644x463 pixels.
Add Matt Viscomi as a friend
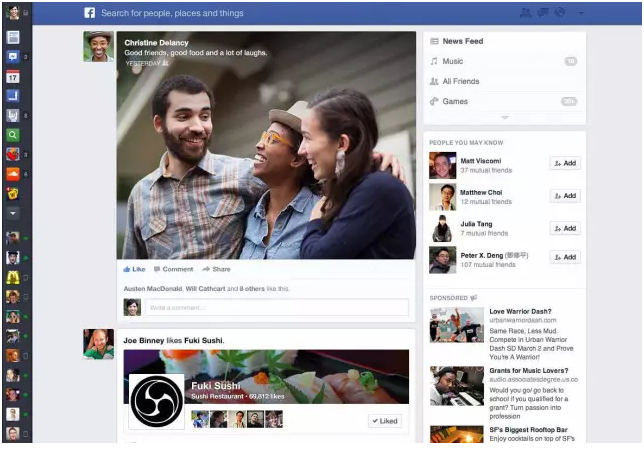[565, 163]
